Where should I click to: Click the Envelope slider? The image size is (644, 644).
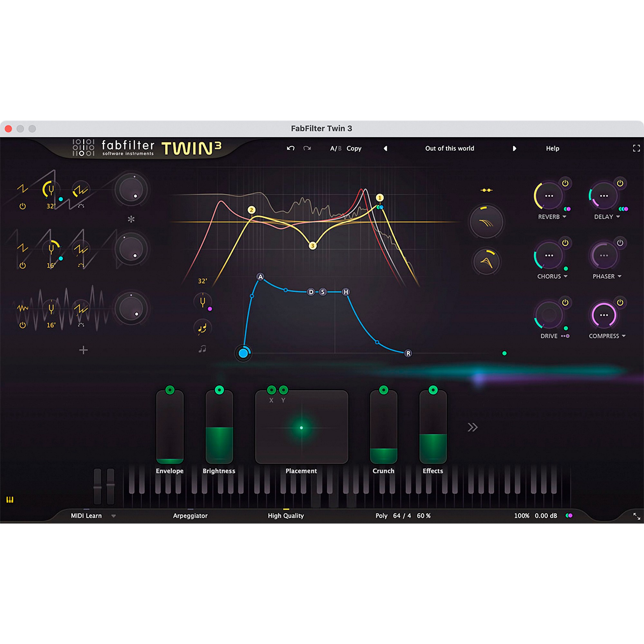170,427
